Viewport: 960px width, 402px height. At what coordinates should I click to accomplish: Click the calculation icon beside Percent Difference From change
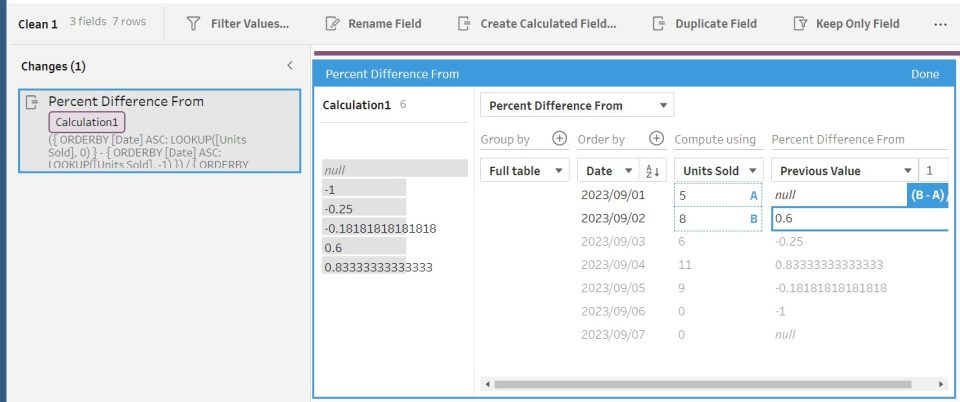32,102
